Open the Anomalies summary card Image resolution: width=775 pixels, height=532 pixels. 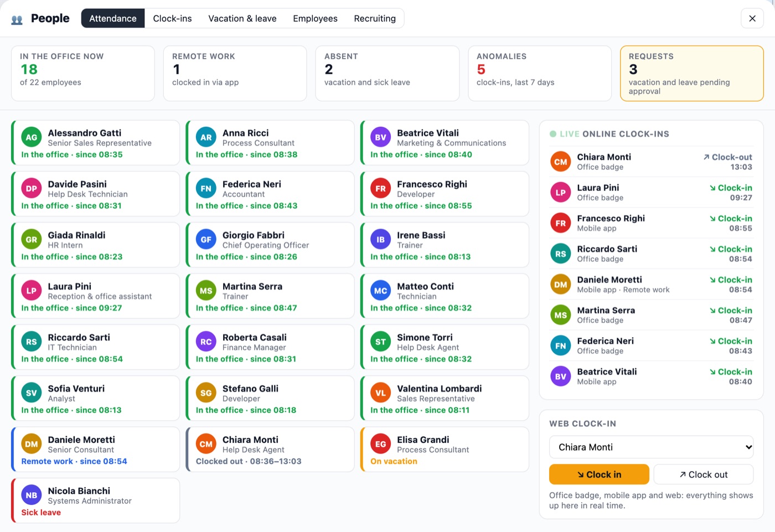coord(540,74)
